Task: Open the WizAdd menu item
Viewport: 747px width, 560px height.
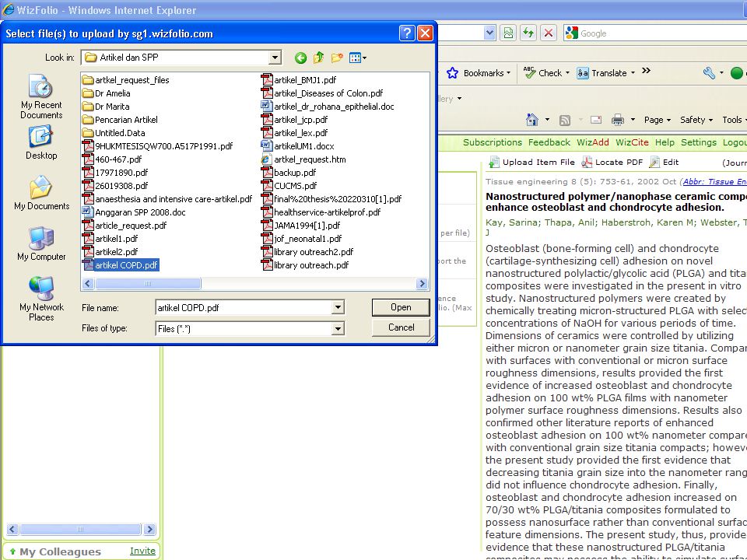Action: pos(593,142)
